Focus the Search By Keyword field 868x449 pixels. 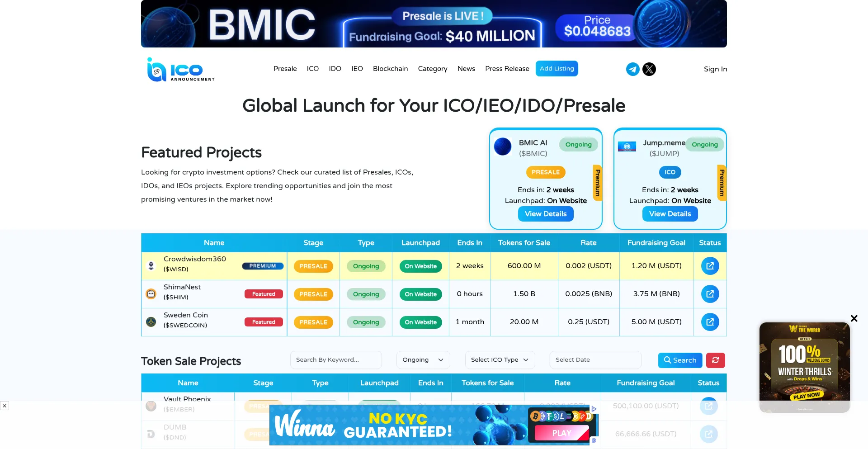click(x=336, y=360)
